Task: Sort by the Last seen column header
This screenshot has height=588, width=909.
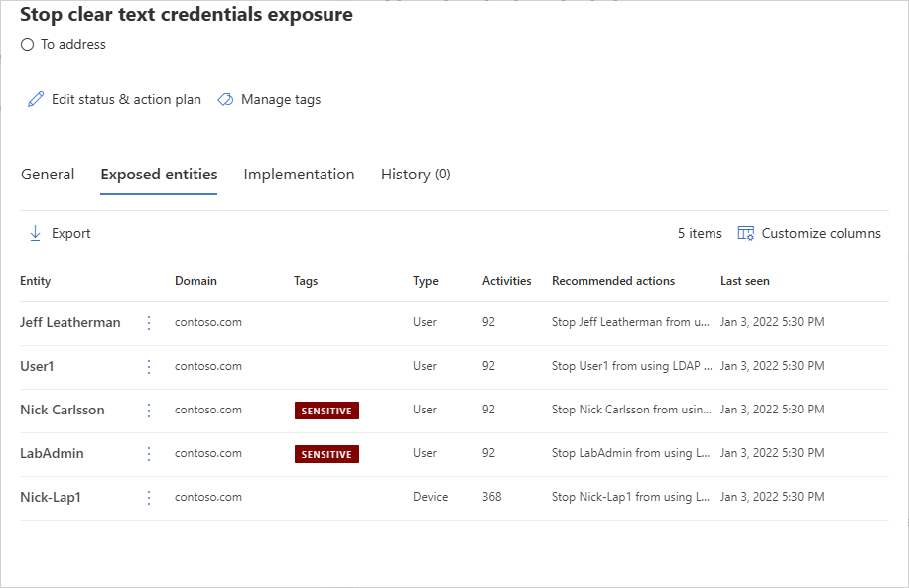Action: (x=744, y=281)
